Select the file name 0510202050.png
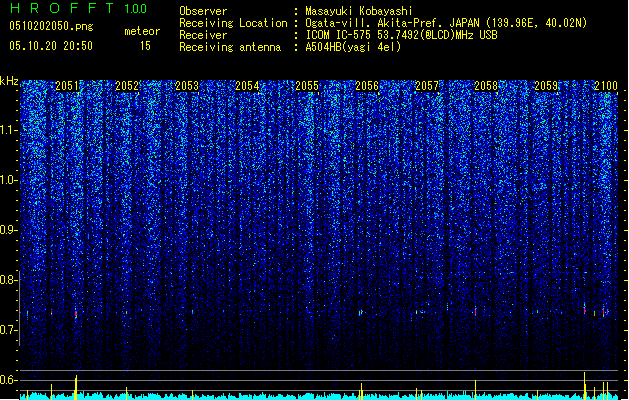The width and height of the screenshot is (629, 400). 51,26
